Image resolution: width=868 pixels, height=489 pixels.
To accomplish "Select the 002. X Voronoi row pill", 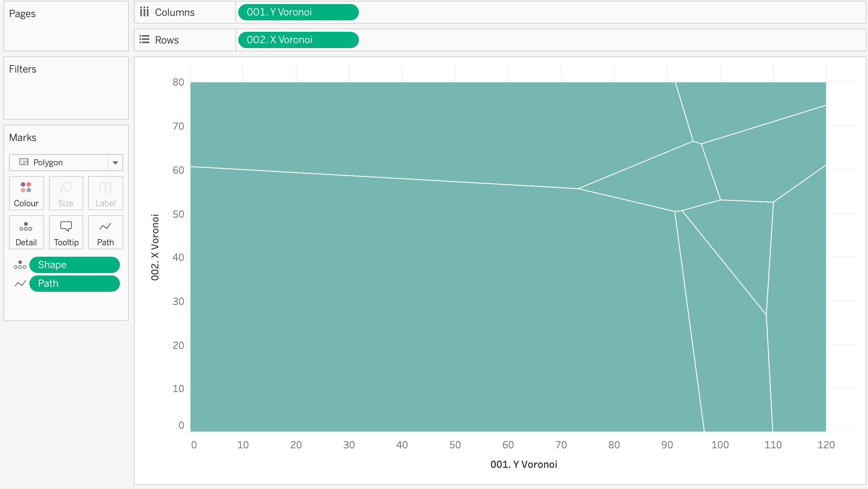I will click(x=298, y=40).
